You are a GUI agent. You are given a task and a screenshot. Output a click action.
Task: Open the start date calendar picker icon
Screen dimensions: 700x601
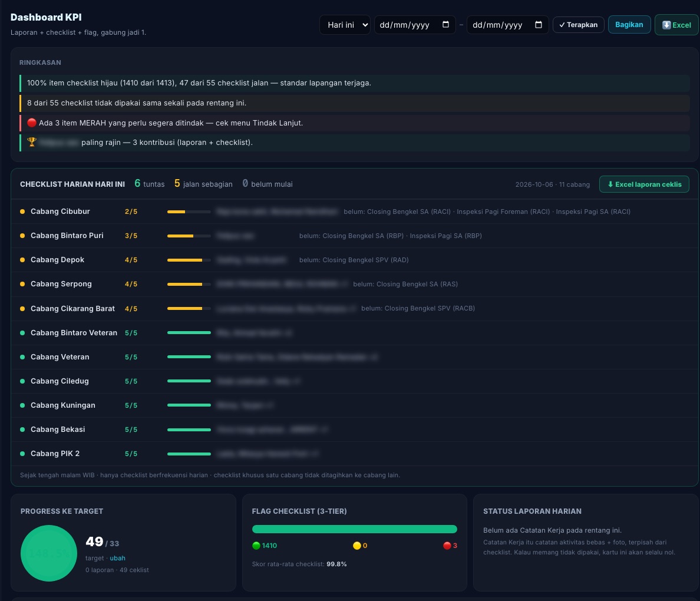click(445, 25)
